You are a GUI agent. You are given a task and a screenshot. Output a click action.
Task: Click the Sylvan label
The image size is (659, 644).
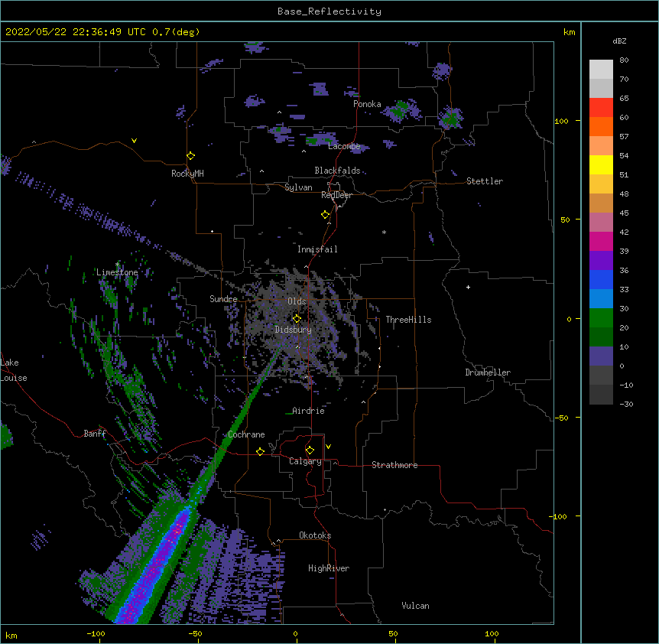(298, 187)
